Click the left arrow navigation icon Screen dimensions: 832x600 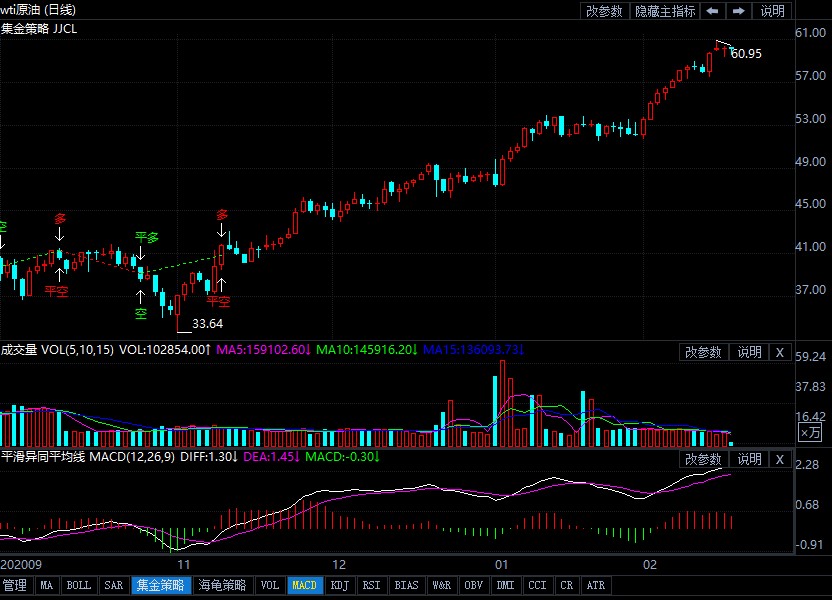coord(712,11)
